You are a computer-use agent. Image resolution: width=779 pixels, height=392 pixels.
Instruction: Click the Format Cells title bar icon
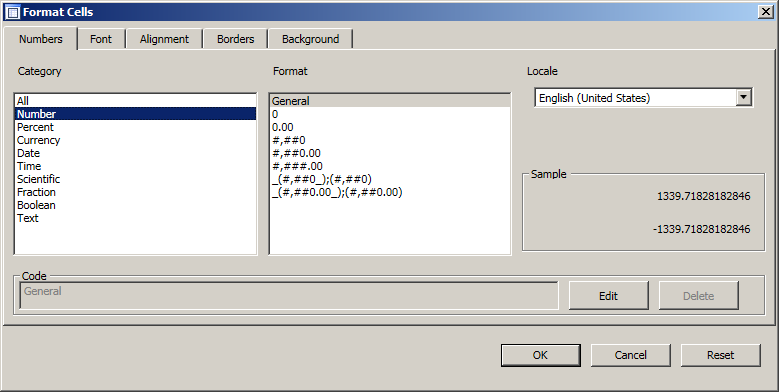pos(12,12)
